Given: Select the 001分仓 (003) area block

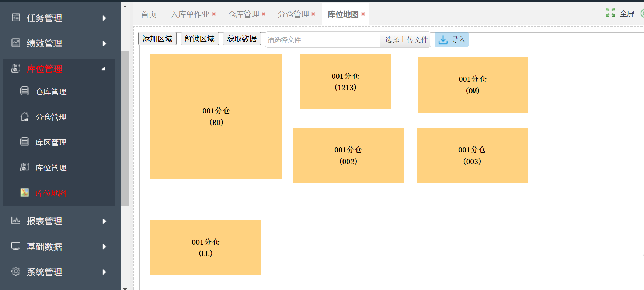Looking at the screenshot, I should 472,156.
